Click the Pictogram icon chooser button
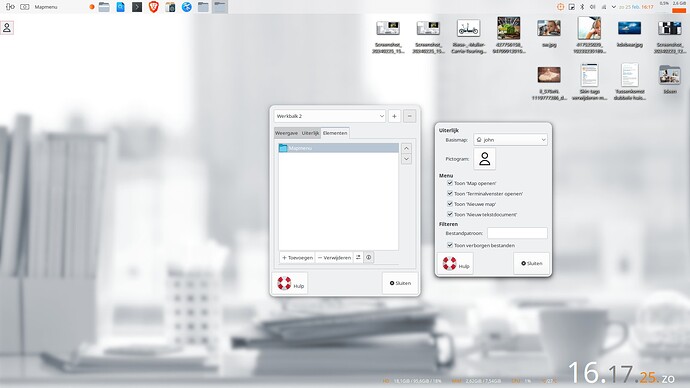Screen dimensions: 690x388 tap(484, 158)
